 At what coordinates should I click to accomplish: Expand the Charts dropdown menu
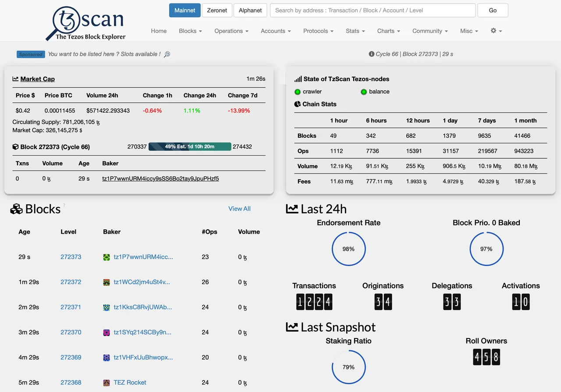tap(388, 31)
